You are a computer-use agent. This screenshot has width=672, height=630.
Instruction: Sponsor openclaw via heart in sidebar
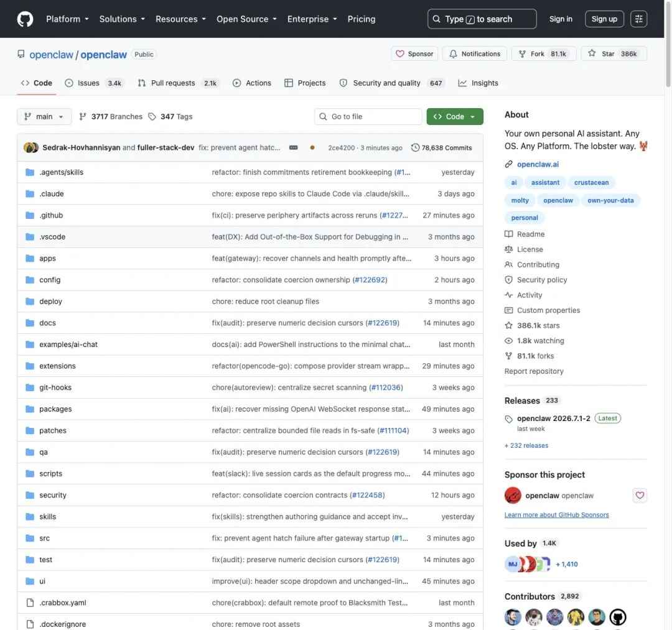(x=640, y=496)
